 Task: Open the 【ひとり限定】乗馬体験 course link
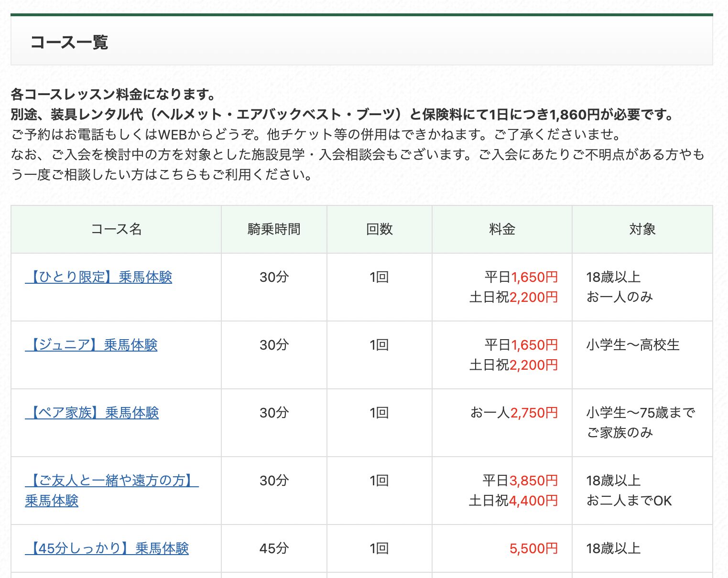tap(98, 277)
